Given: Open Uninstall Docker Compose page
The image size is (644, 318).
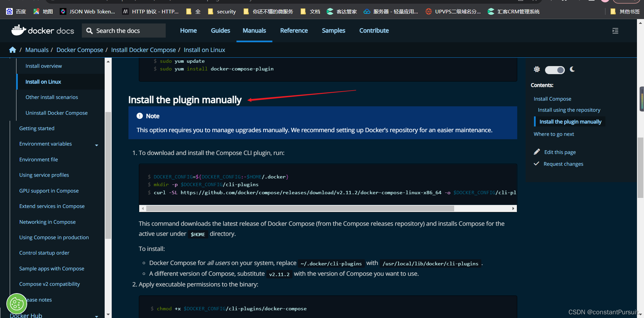Looking at the screenshot, I should pos(56,113).
